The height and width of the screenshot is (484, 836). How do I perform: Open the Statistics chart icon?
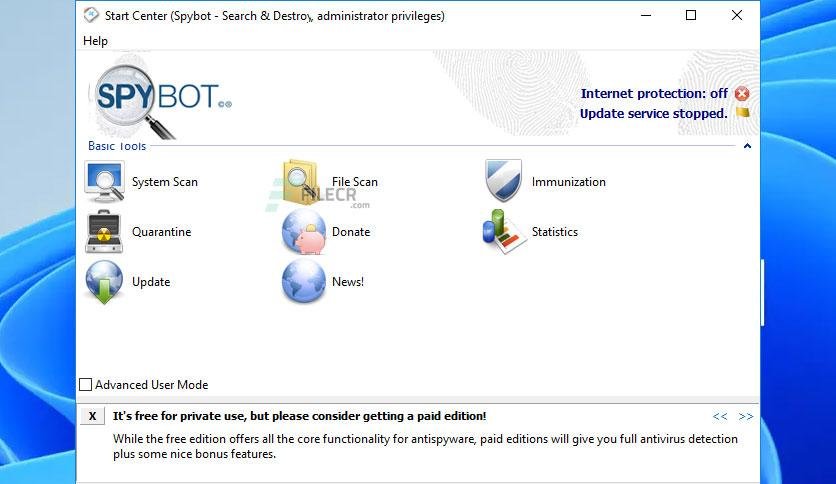[x=504, y=231]
